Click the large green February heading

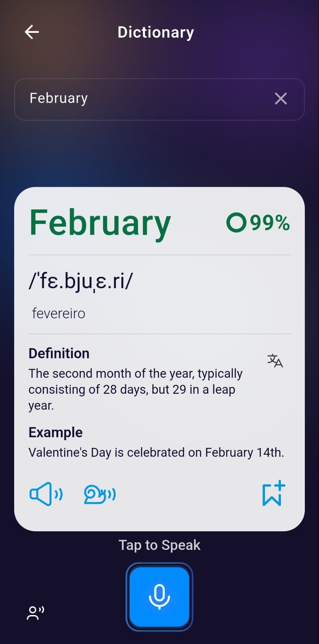(x=100, y=223)
